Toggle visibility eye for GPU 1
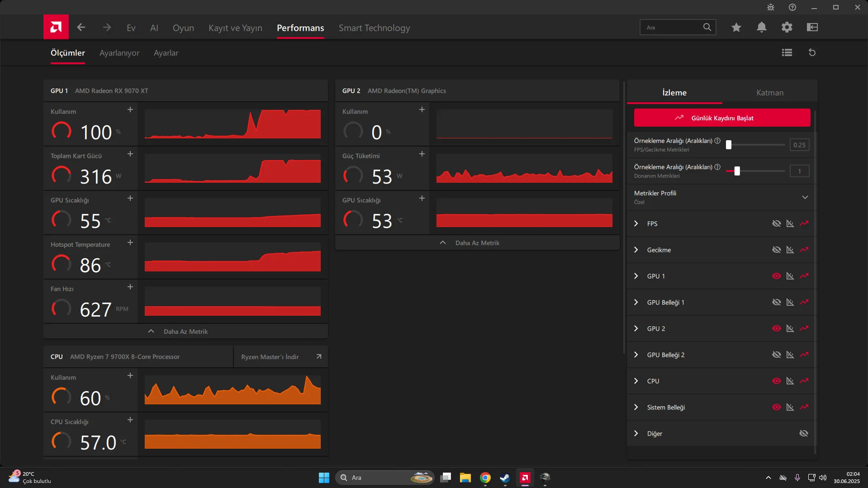Image resolution: width=868 pixels, height=488 pixels. point(776,276)
